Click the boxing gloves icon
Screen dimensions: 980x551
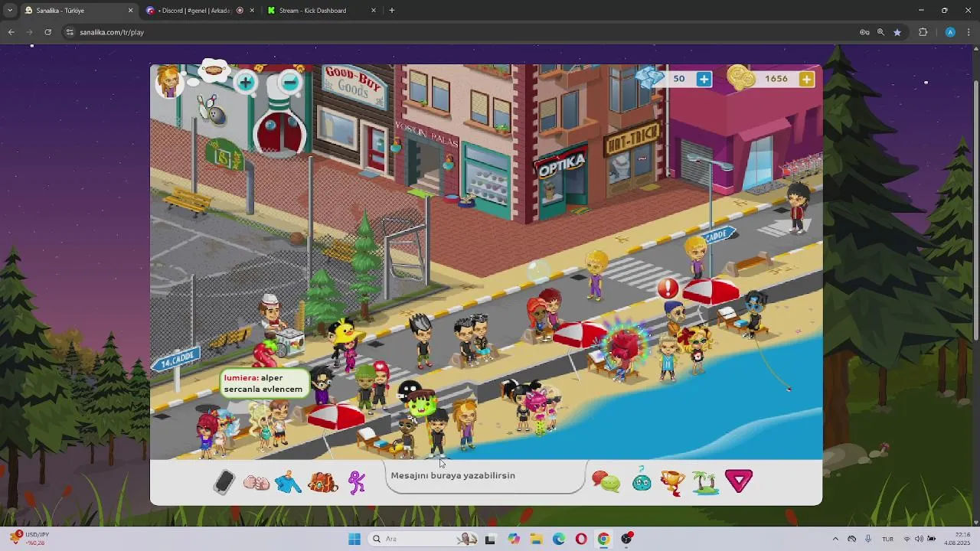(256, 483)
